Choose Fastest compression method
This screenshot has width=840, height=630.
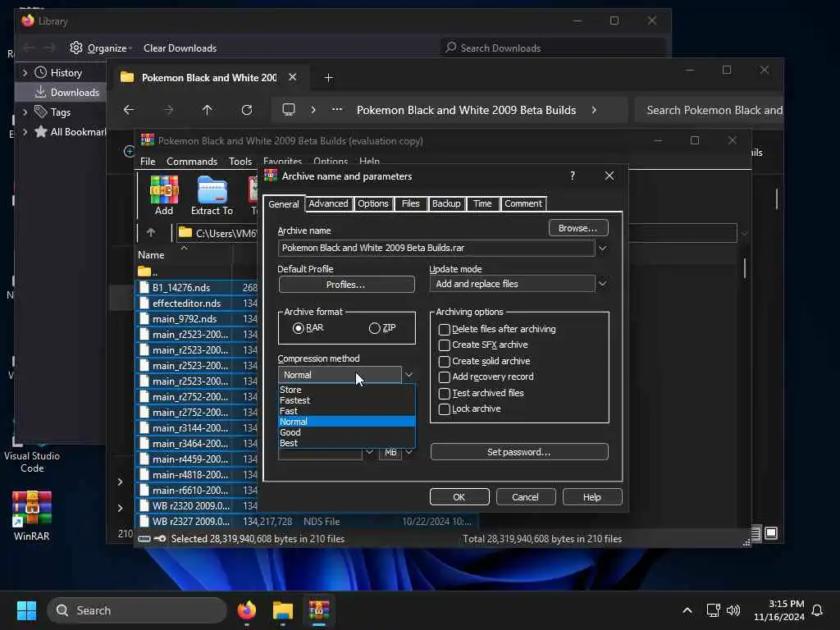347,400
